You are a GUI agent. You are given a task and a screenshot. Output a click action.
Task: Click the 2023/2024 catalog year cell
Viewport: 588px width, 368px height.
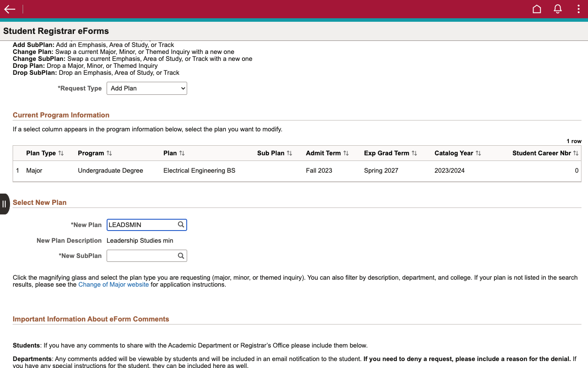(450, 171)
